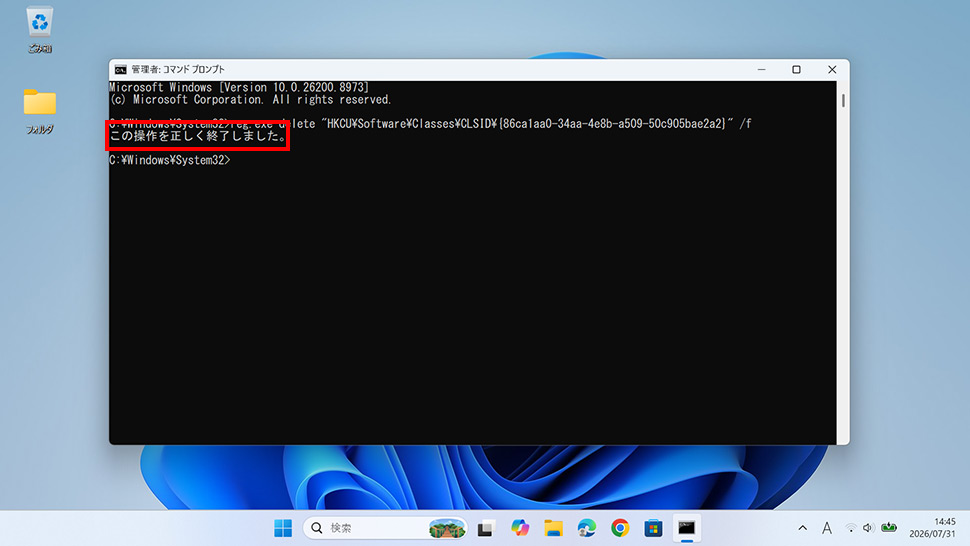
Task: Click the この操作を正しく終了しました message
Action: (x=198, y=136)
